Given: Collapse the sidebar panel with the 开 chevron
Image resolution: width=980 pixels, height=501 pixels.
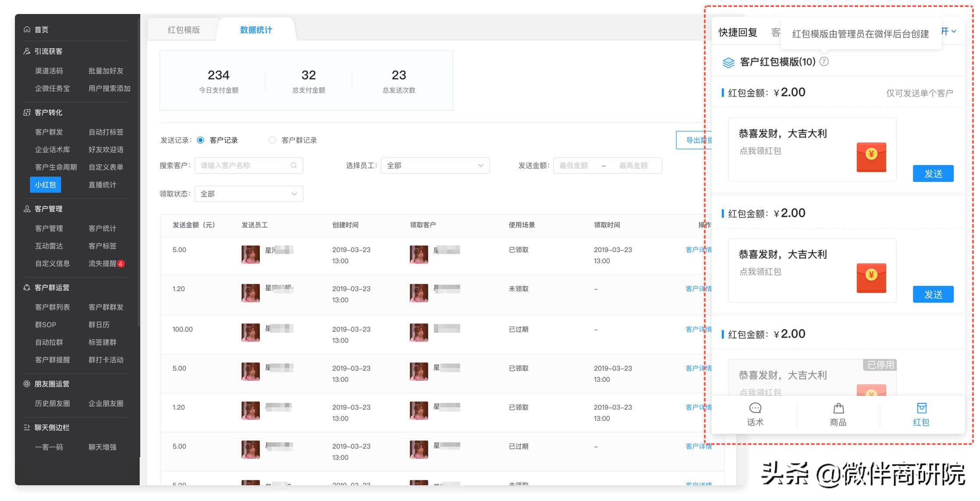Looking at the screenshot, I should 949,31.
